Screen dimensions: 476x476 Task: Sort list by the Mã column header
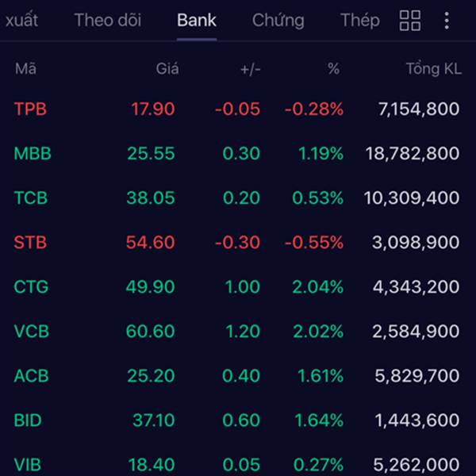[x=25, y=69]
